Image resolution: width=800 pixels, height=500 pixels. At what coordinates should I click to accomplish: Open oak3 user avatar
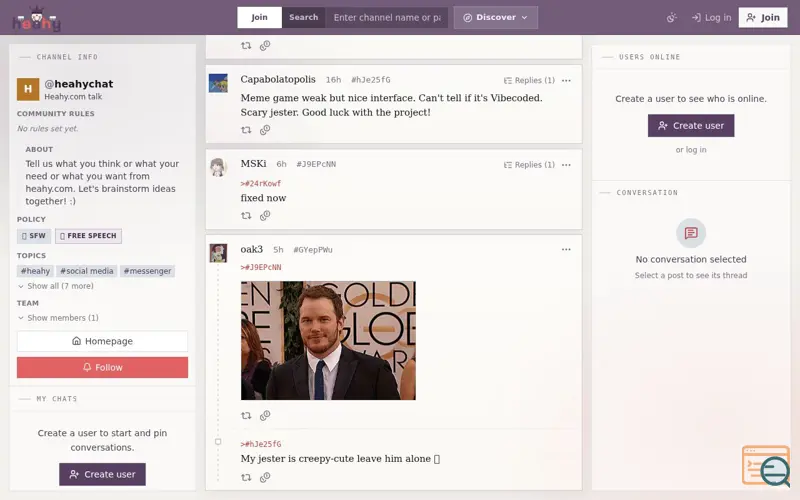[218, 253]
